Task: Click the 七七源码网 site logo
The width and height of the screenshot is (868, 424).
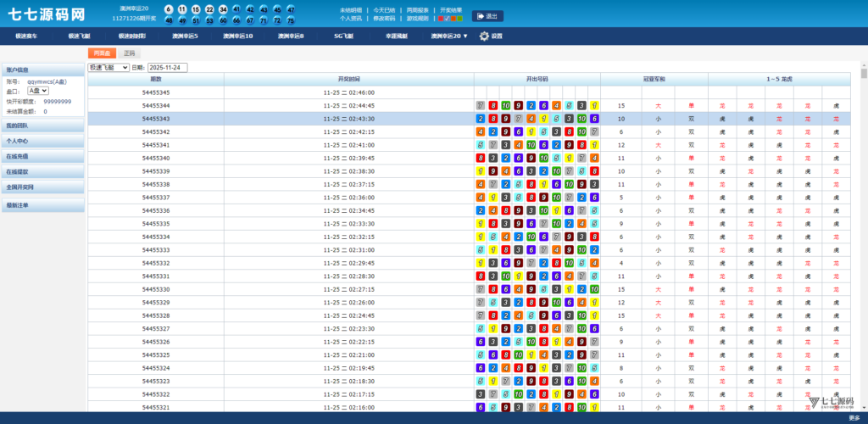Action: pyautogui.click(x=46, y=14)
